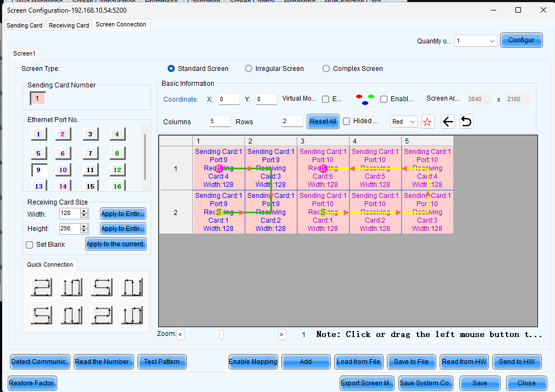Increase receiving card Height with up spinner
The image size is (555, 392).
coord(84,227)
